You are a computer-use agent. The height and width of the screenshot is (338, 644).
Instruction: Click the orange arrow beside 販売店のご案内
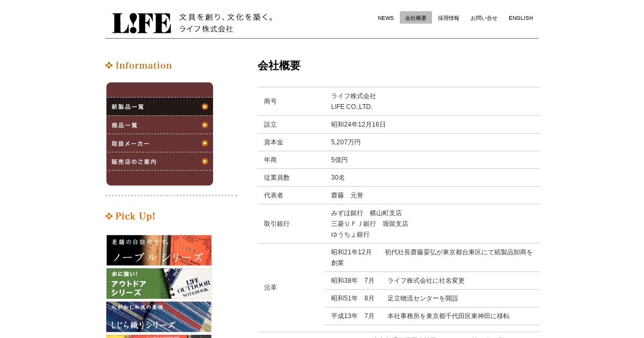pyautogui.click(x=205, y=161)
